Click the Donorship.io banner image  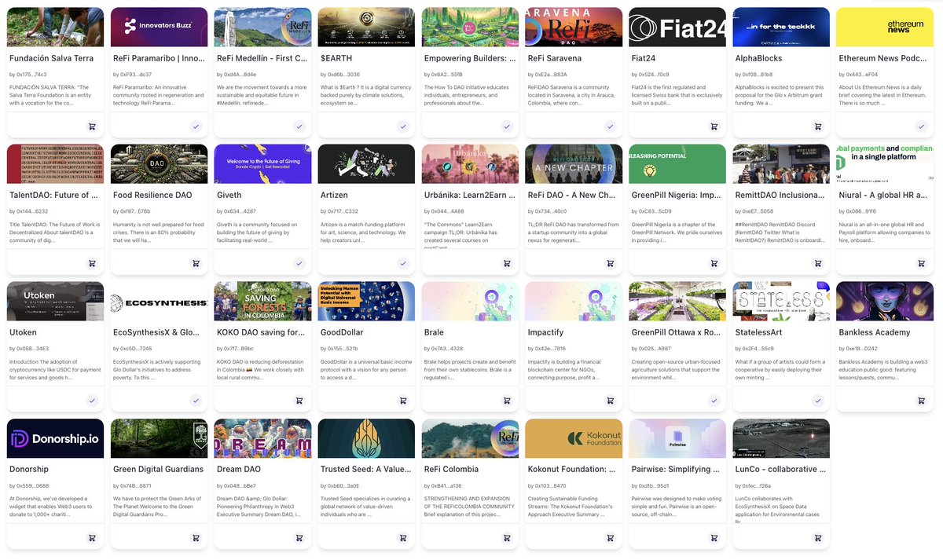55,438
